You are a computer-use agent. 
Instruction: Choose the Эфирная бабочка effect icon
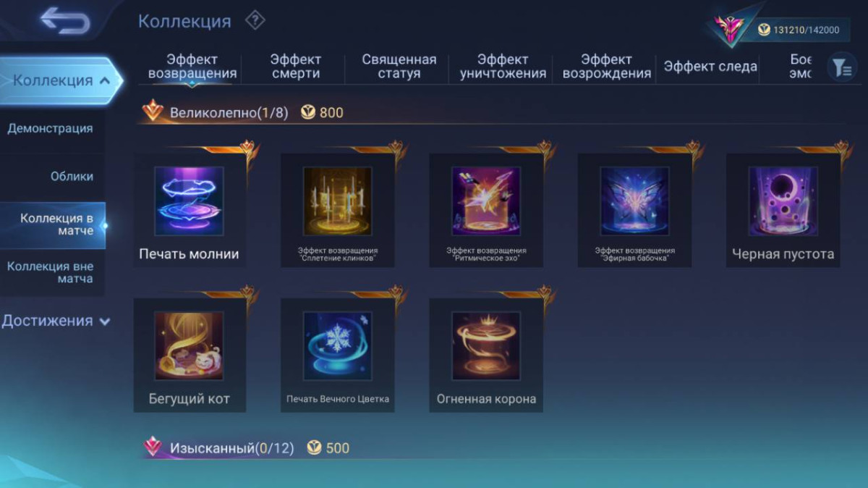click(634, 201)
